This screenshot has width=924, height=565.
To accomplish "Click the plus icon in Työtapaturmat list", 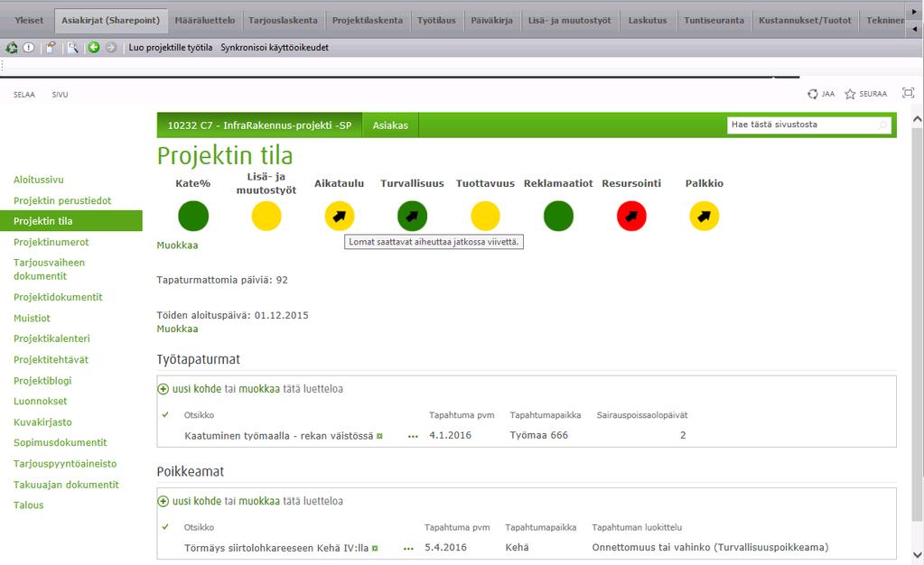I will [x=163, y=389].
